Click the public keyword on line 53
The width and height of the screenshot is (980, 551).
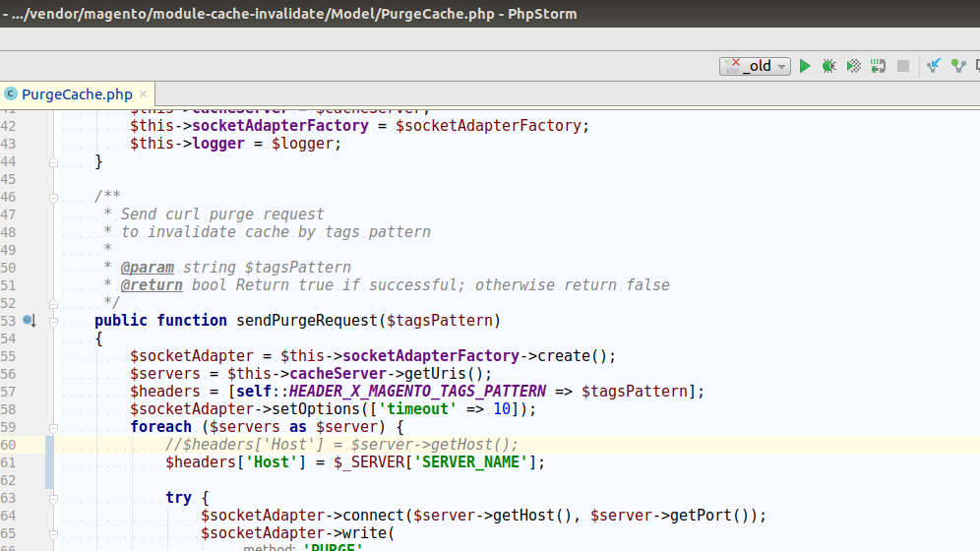point(121,321)
